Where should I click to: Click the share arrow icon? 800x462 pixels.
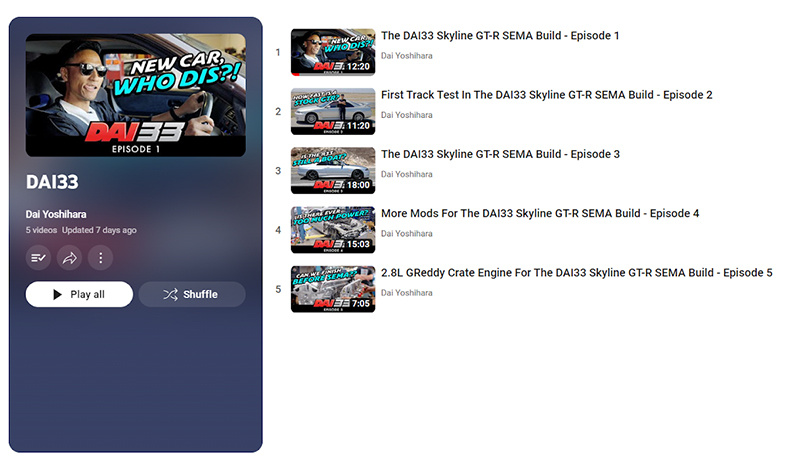click(x=69, y=258)
